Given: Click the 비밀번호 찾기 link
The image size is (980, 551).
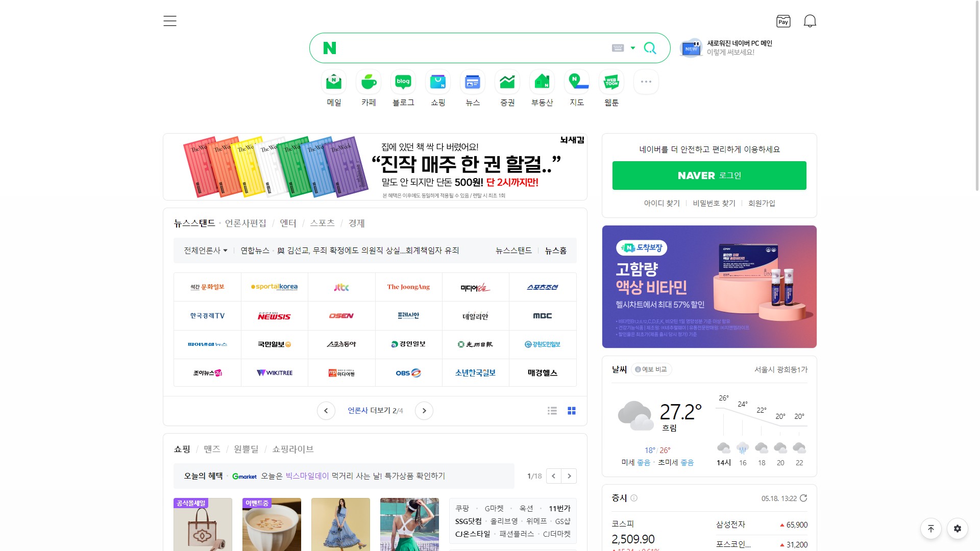Looking at the screenshot, I should tap(714, 203).
